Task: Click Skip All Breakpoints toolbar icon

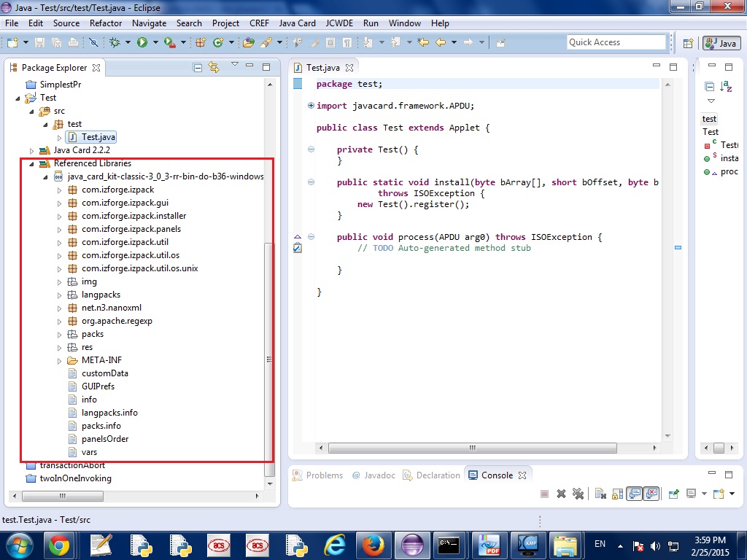Action: coord(93,42)
